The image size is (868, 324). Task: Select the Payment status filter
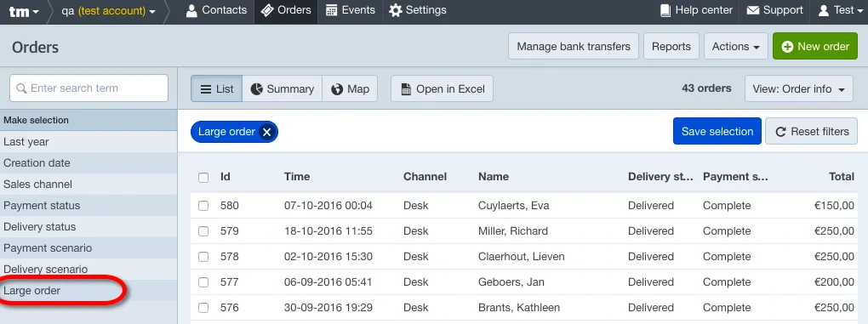click(x=89, y=206)
